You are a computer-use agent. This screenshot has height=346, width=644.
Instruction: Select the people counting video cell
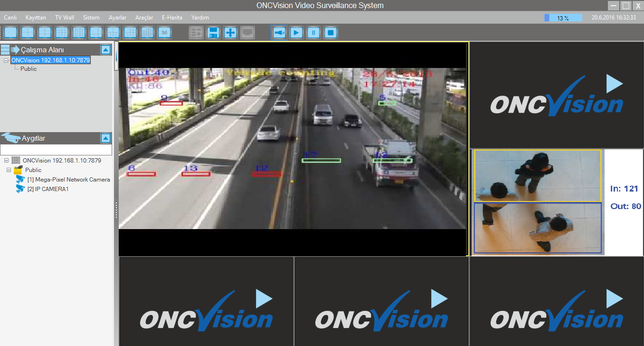coord(557,202)
